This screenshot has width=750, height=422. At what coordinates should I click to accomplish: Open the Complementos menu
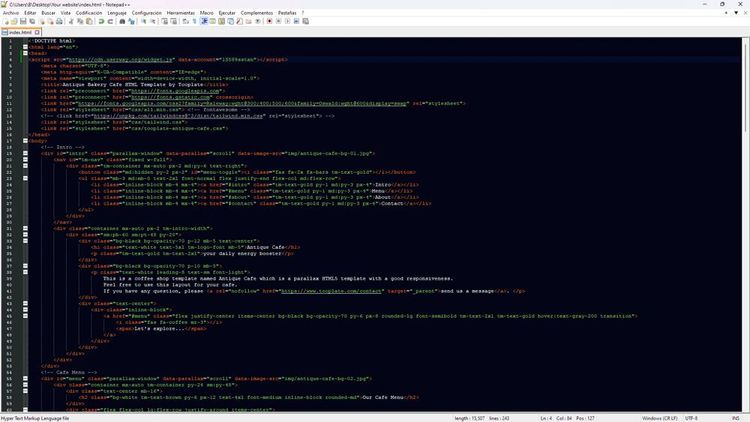tap(257, 13)
